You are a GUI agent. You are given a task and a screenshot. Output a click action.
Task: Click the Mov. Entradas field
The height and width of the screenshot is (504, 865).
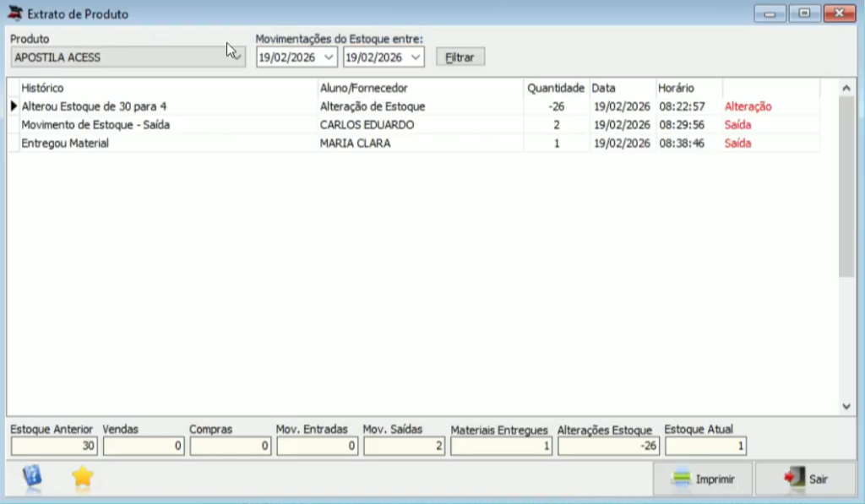coord(318,446)
